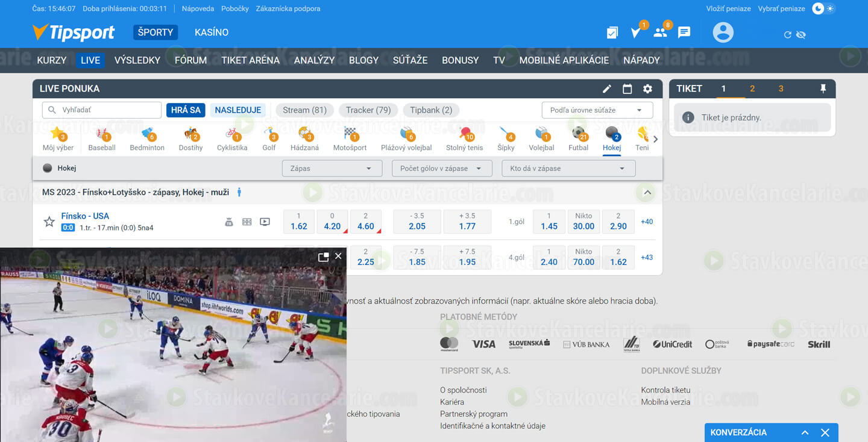Toggle the Tipbank (2) filter

tap(431, 110)
